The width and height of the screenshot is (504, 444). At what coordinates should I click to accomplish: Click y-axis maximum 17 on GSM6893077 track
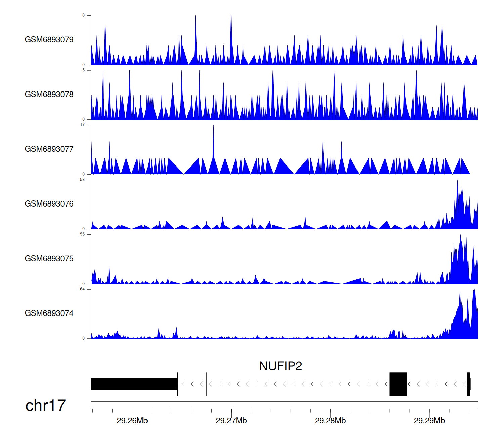[x=82, y=125]
